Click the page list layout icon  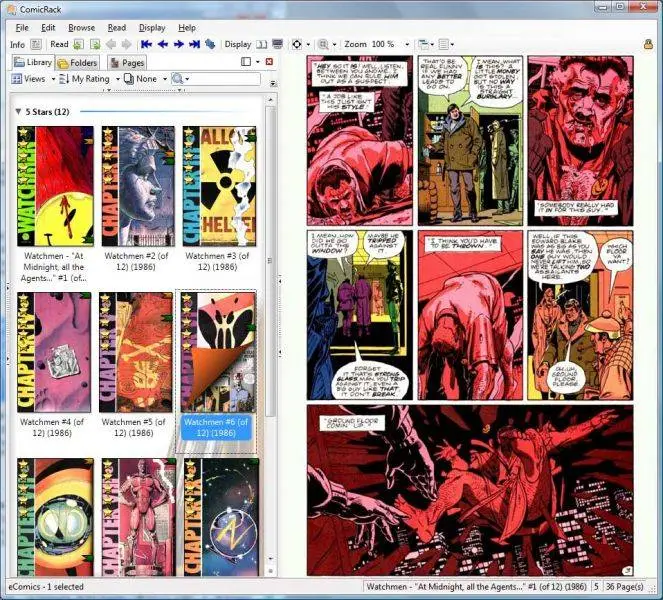[x=443, y=44]
